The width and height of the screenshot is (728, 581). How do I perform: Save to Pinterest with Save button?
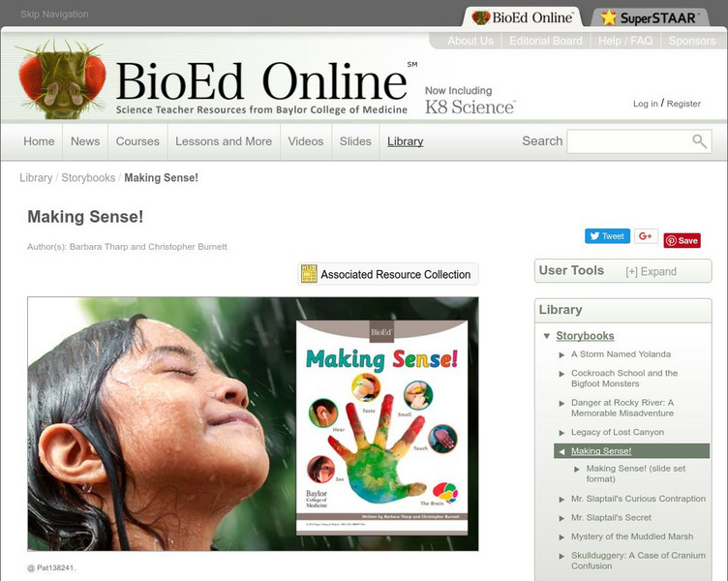click(682, 240)
